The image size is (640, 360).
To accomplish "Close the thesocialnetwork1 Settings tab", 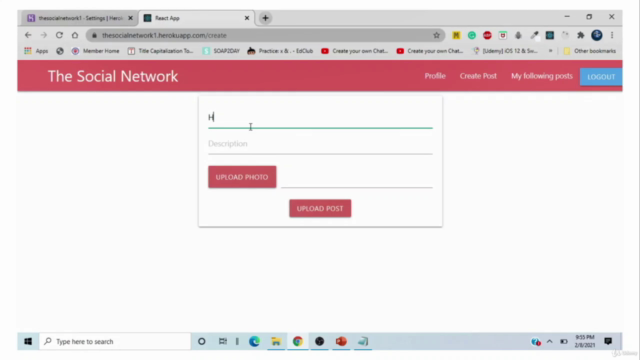I will 131,18.
